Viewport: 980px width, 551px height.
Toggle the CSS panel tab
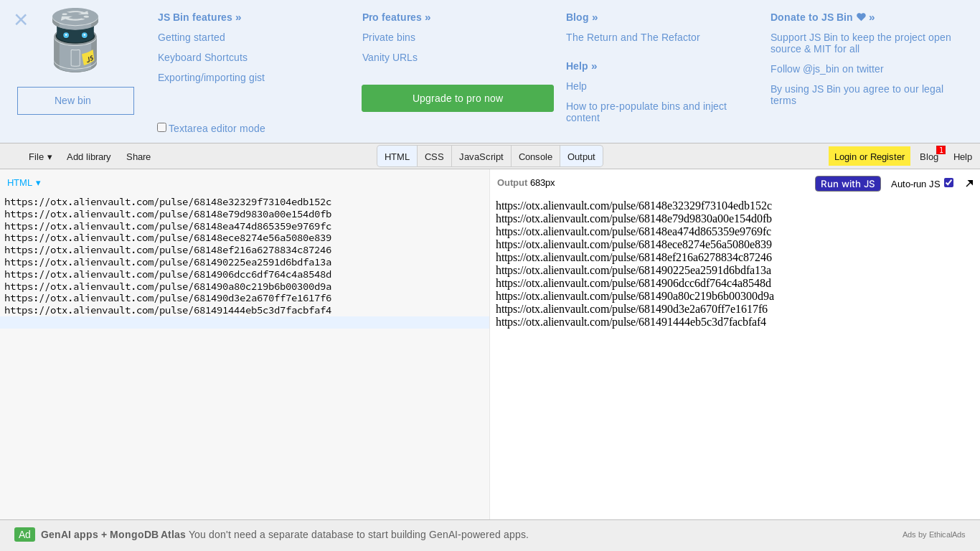coord(434,156)
